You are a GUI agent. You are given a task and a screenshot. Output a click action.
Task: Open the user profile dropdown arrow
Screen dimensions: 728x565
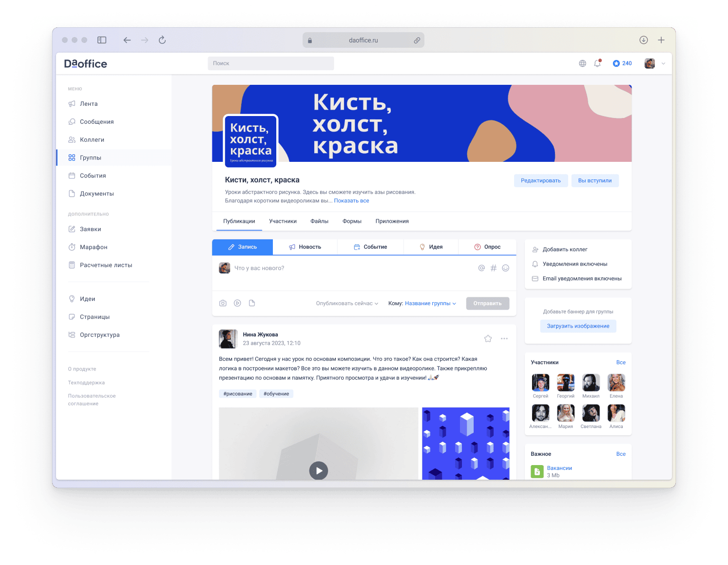coord(663,63)
